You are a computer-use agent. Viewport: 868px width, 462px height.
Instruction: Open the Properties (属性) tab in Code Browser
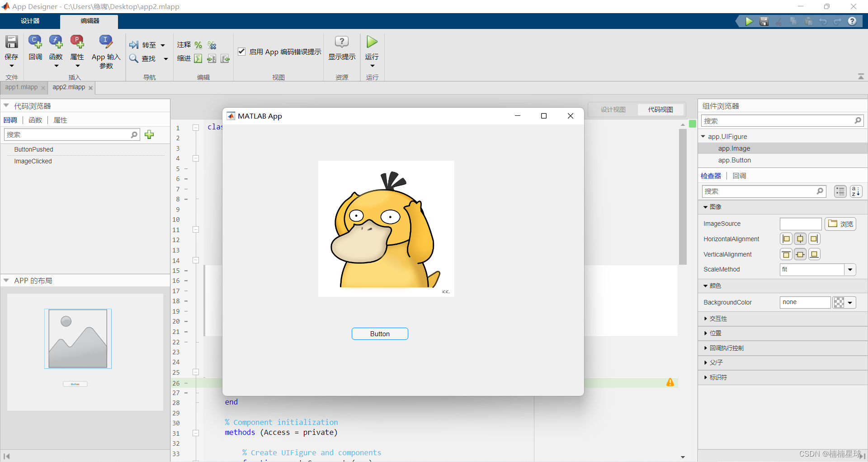60,120
